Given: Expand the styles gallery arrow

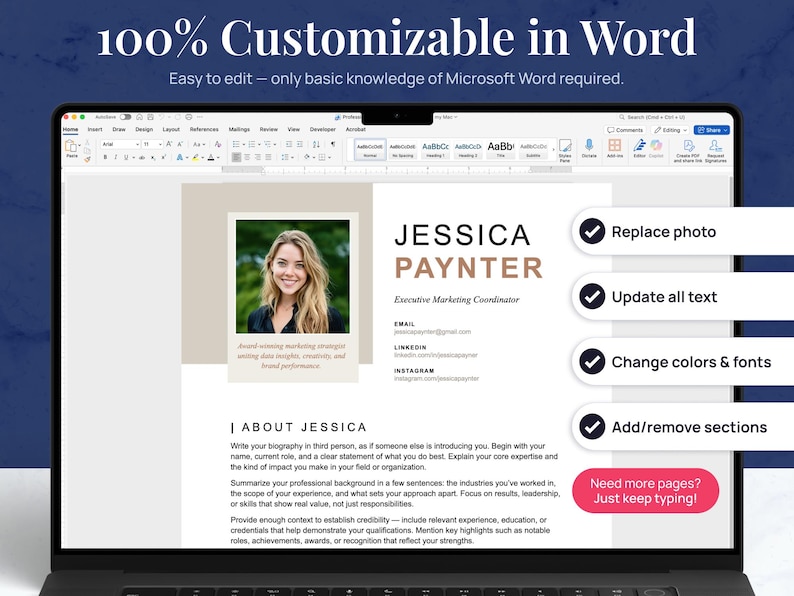Looking at the screenshot, I should point(553,149).
